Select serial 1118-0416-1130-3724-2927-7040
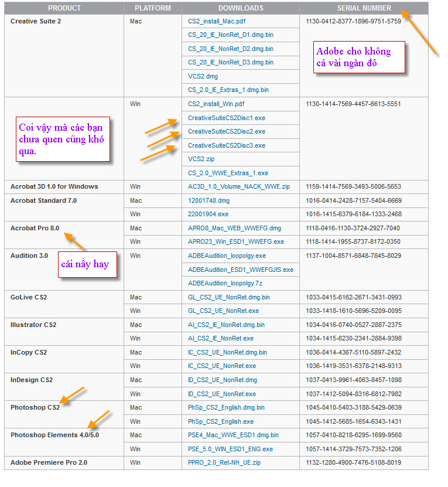Image resolution: width=448 pixels, height=487 pixels. (x=353, y=229)
